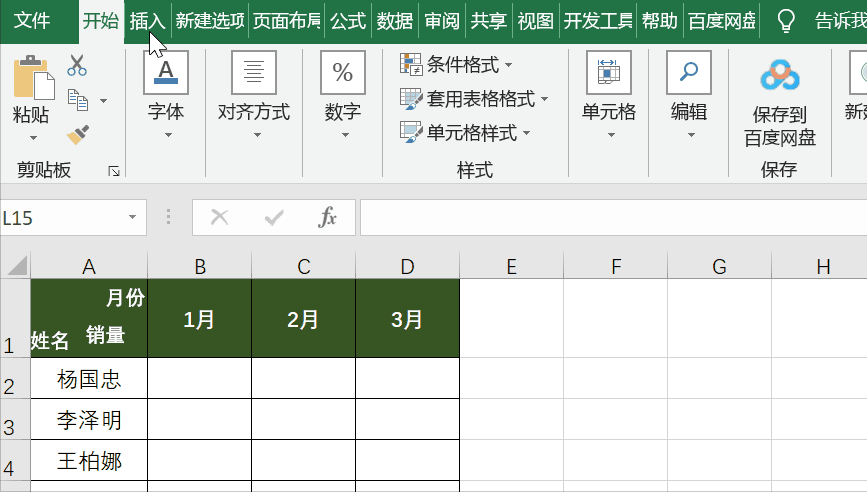
Task: Click the 条件格式 icon
Action: pyautogui.click(x=411, y=64)
